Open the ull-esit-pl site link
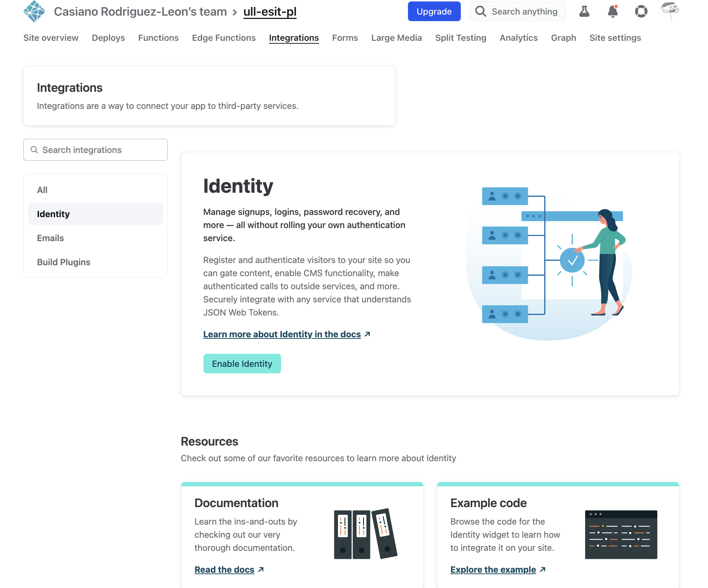 pyautogui.click(x=270, y=12)
